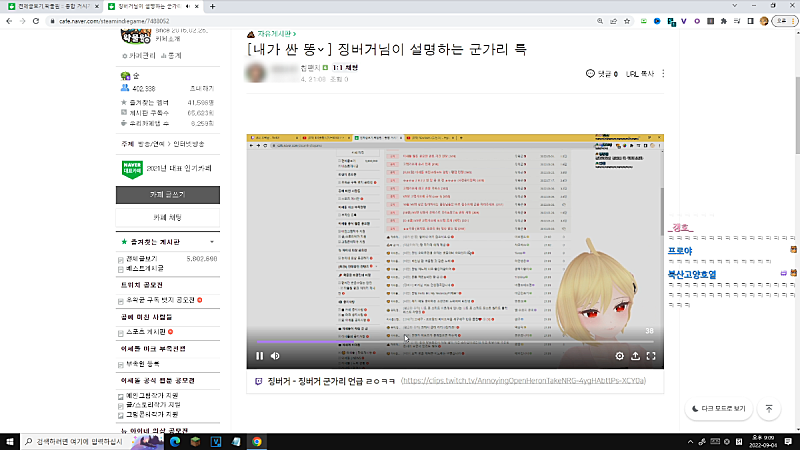Screen dimensions: 800x450
Task: Pause the embedded Twitch clip
Action: [259, 355]
